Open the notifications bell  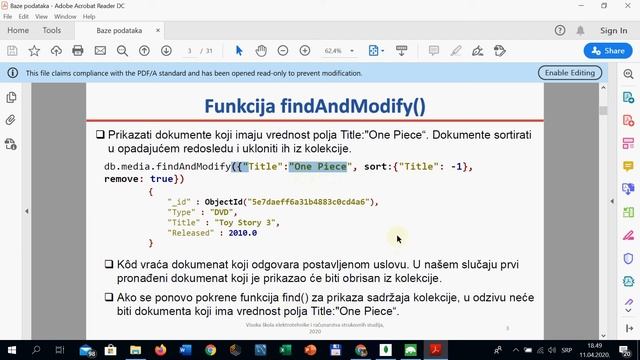(580, 30)
